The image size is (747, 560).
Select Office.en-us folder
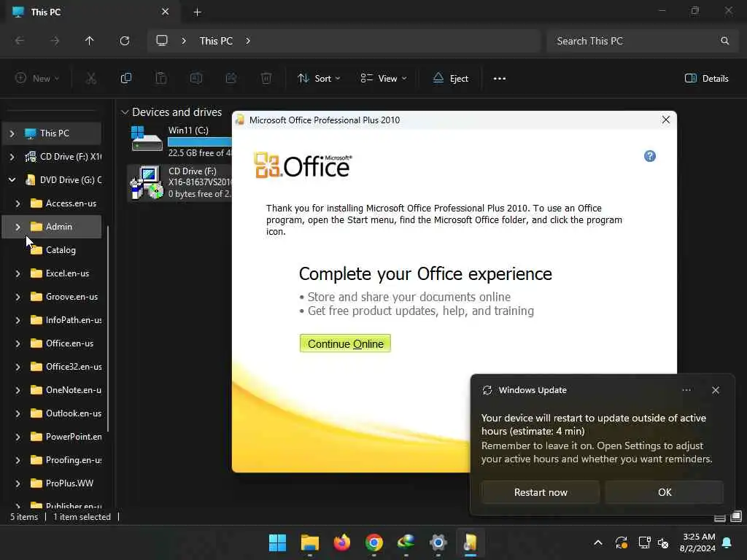[x=62, y=343]
